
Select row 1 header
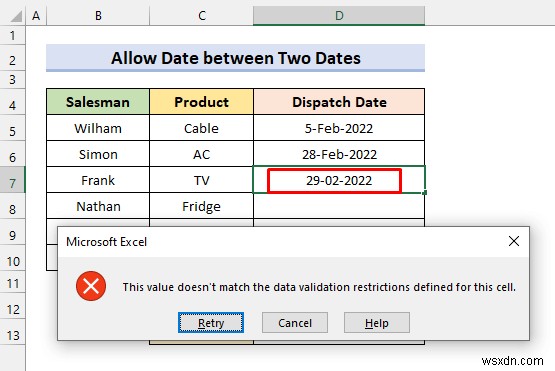(12, 35)
